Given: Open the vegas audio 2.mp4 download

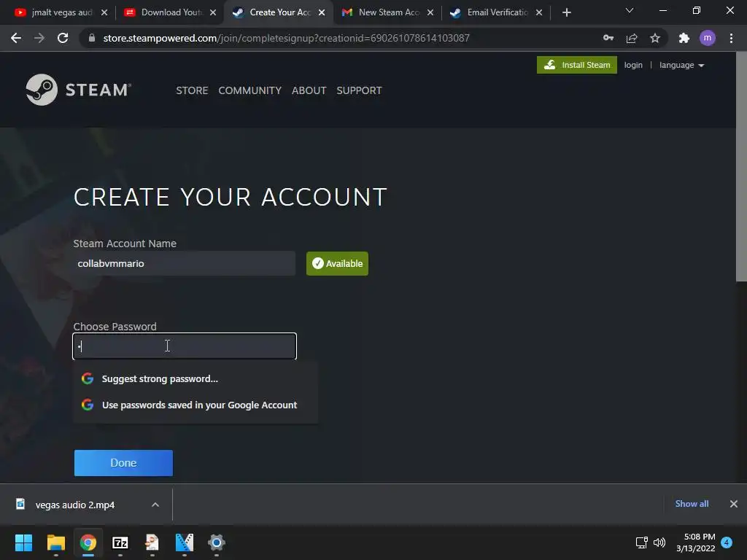Looking at the screenshot, I should pos(74,505).
